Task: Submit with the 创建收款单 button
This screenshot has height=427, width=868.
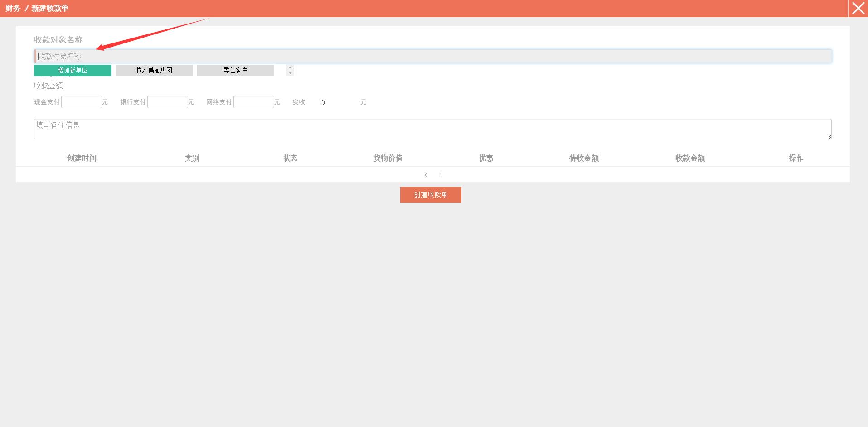Action: [431, 195]
